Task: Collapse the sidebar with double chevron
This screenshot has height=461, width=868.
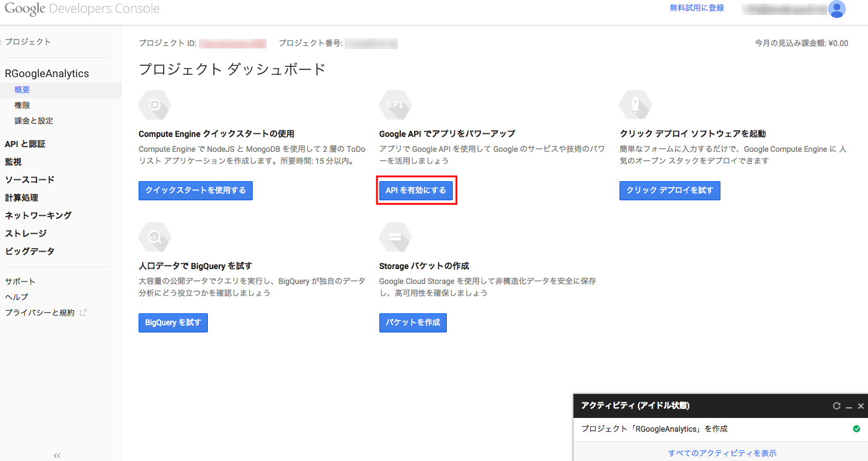Action: pyautogui.click(x=57, y=456)
